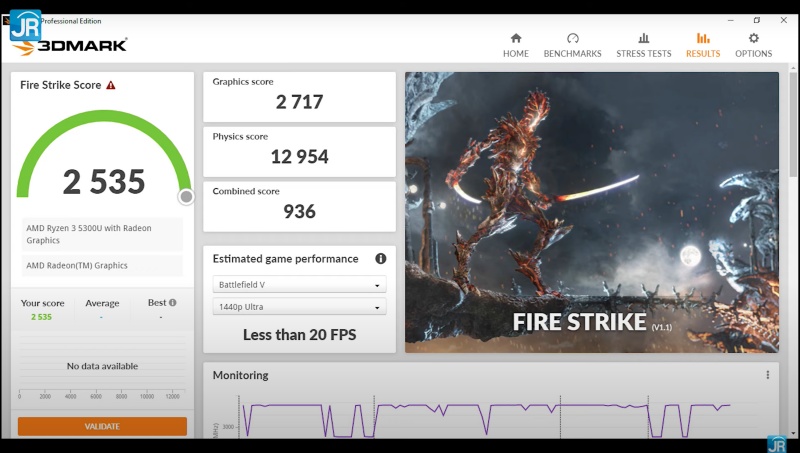Image resolution: width=800 pixels, height=453 pixels.
Task: Open the Home tab
Action: point(516,45)
